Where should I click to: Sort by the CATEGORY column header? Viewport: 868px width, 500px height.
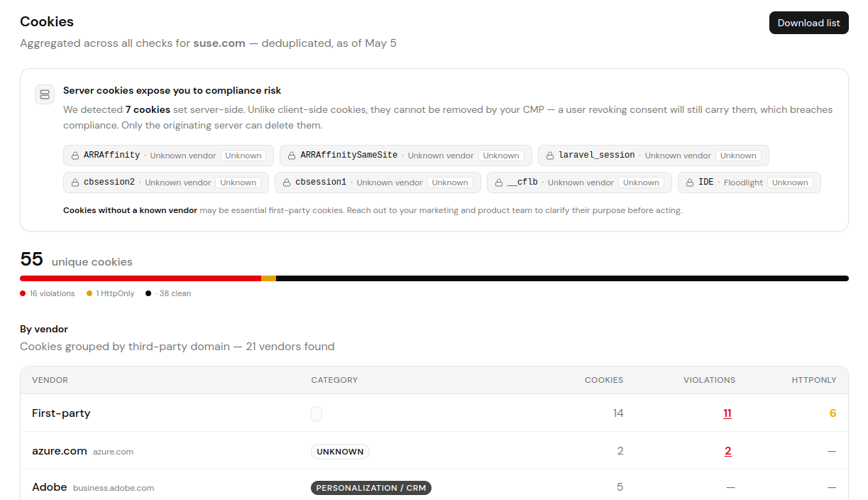(x=334, y=380)
